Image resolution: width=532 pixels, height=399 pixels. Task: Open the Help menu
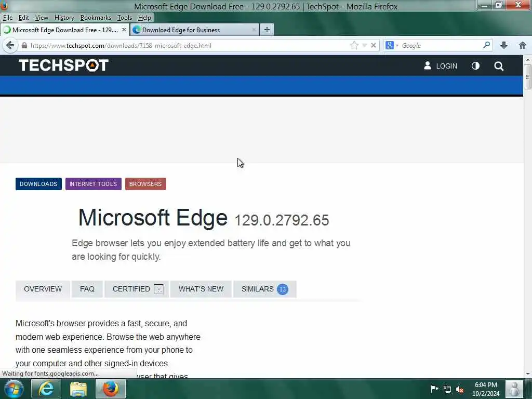point(144,18)
